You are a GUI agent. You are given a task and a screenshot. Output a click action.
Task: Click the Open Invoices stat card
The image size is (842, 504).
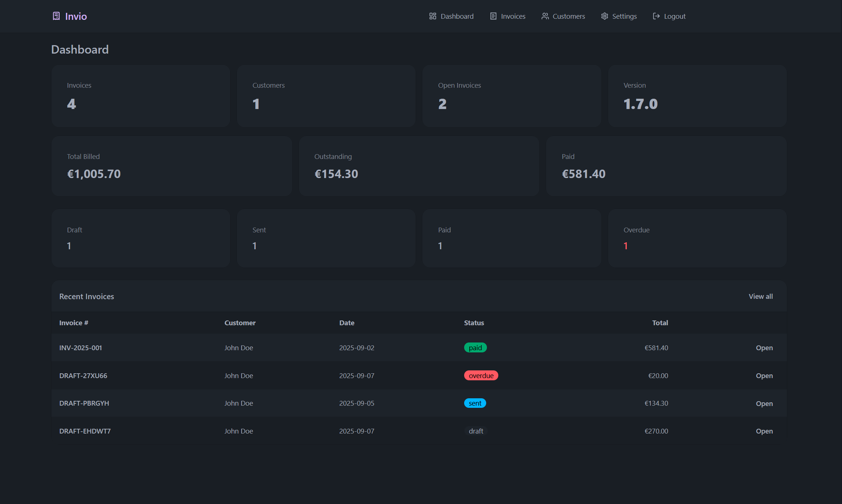[x=512, y=96]
